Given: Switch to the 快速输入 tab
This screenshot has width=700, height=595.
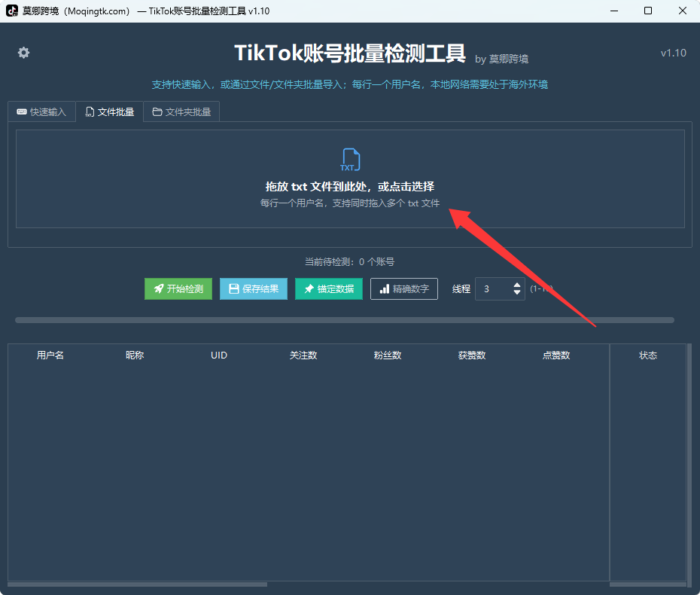Looking at the screenshot, I should (x=41, y=111).
